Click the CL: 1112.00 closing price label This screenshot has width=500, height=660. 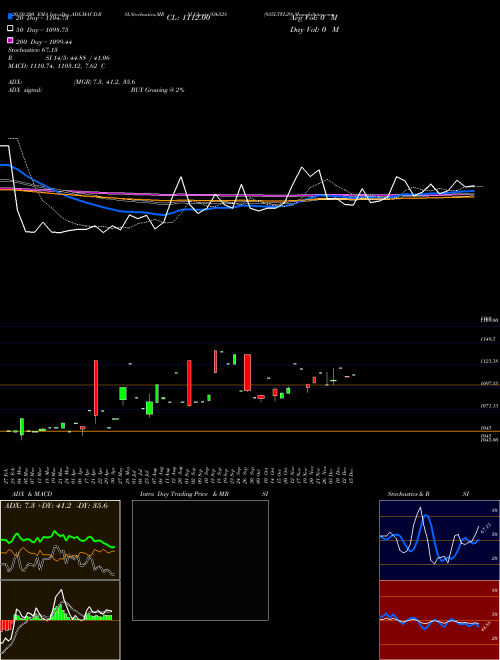click(x=188, y=18)
